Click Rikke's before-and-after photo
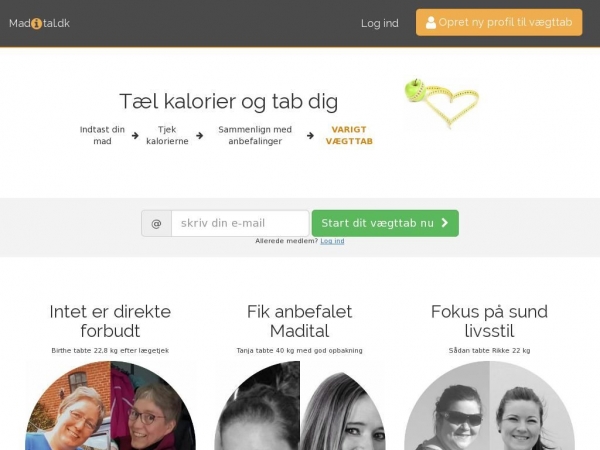The width and height of the screenshot is (600, 450). (489, 406)
